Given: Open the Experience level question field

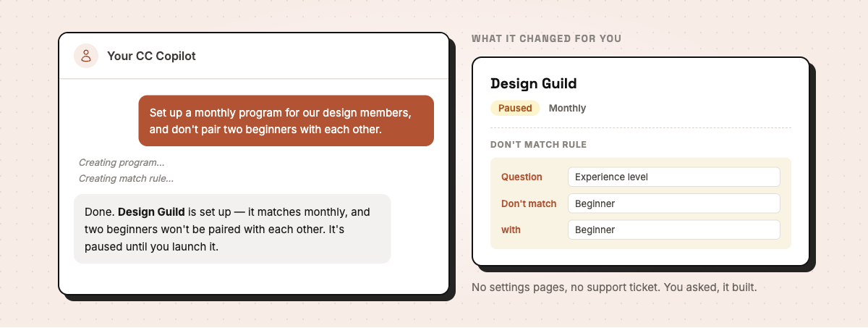Looking at the screenshot, I should point(674,177).
